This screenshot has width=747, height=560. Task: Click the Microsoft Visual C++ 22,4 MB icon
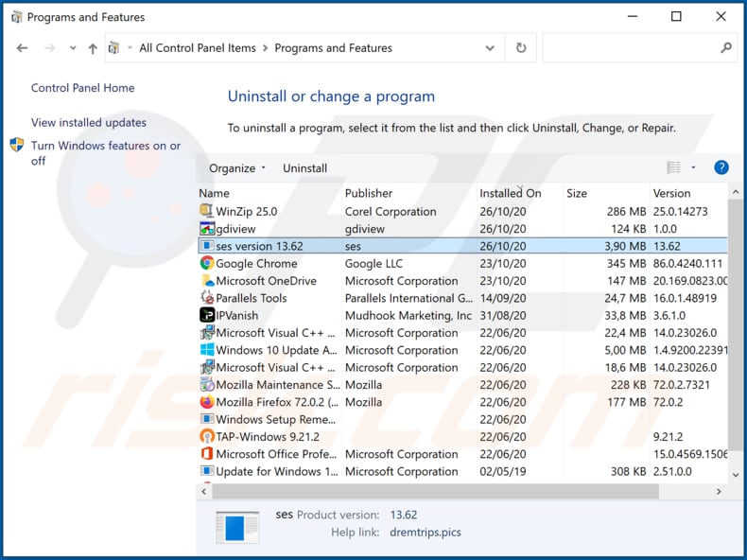pos(207,333)
